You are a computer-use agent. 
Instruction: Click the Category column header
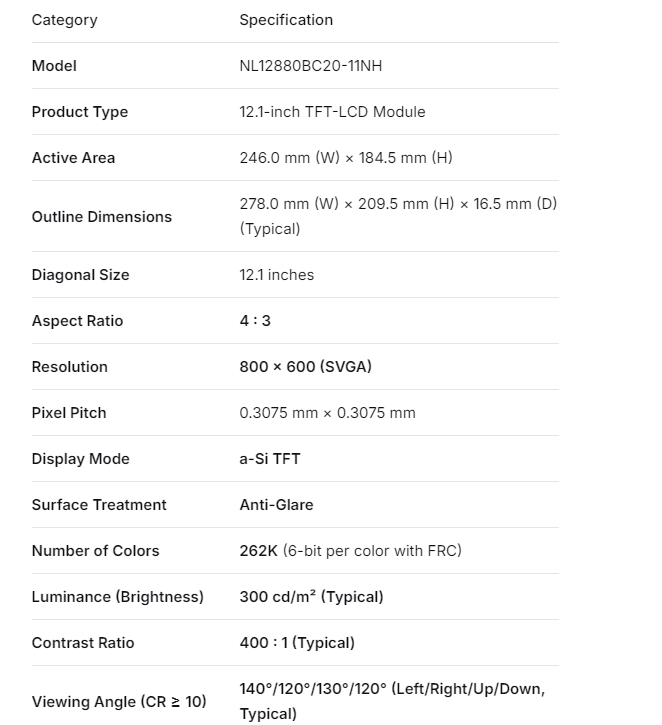tap(65, 20)
